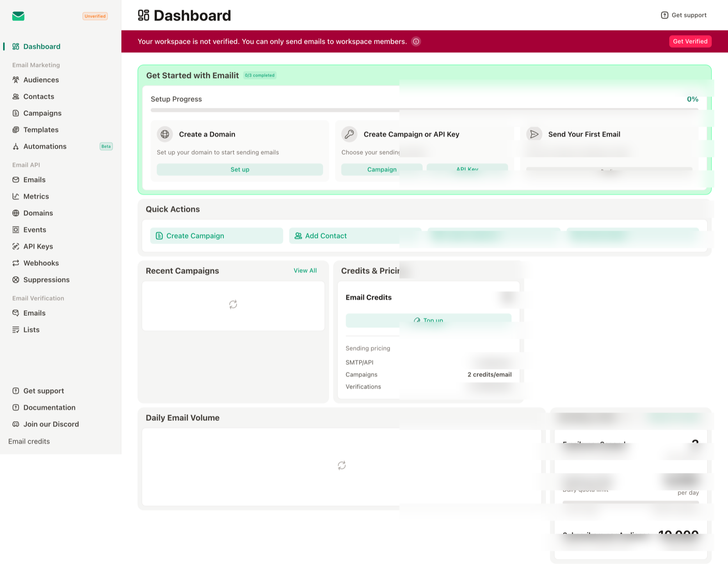Click Get support in the top right
The image size is (728, 576).
(x=684, y=15)
